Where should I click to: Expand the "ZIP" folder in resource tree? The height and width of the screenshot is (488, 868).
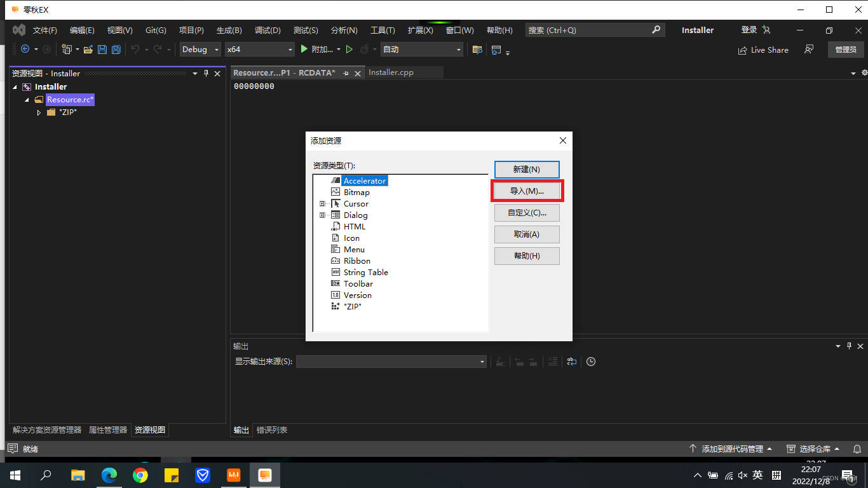(x=39, y=112)
